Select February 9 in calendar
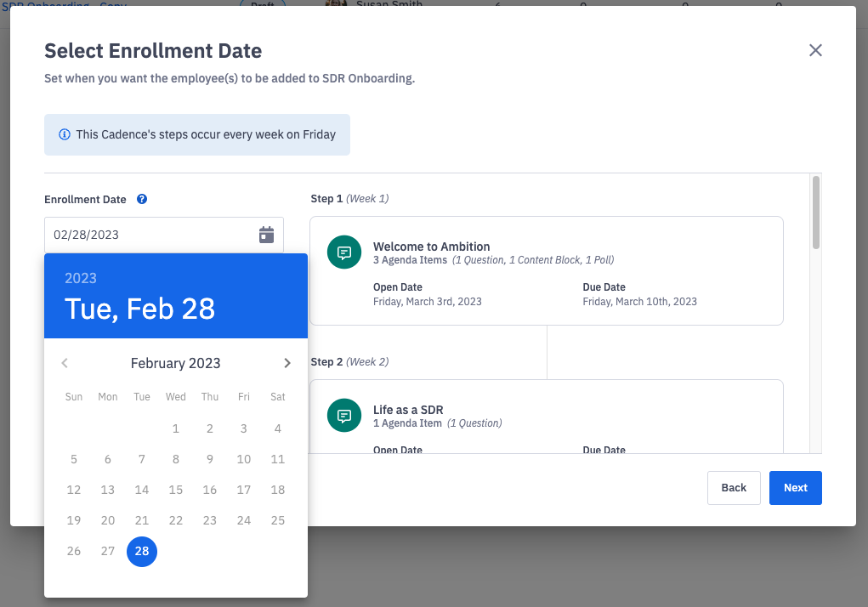This screenshot has height=607, width=868. 210,459
